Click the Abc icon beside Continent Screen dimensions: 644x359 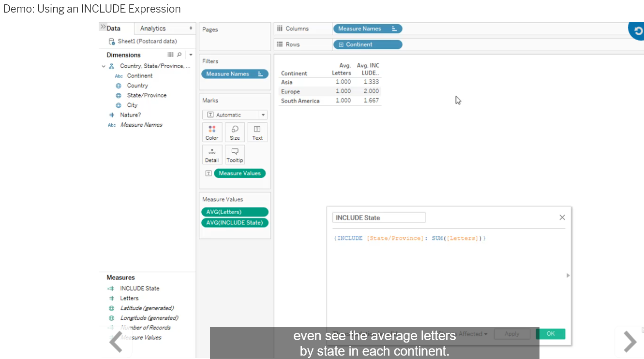(x=119, y=76)
